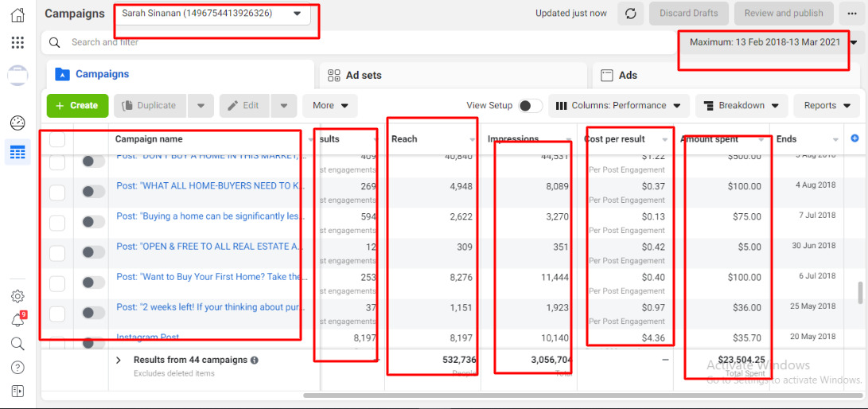This screenshot has width=868, height=409.
Task: Open notifications bell icon
Action: coord(18,320)
